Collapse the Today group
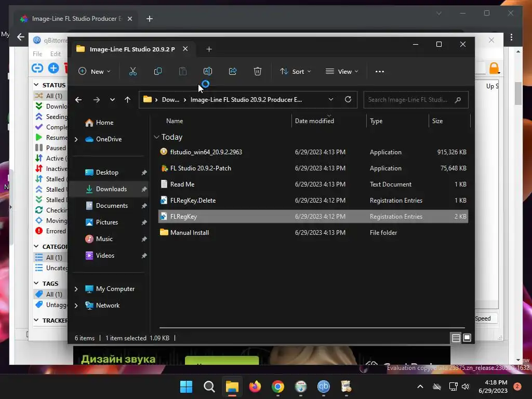532x399 pixels. 156,137
